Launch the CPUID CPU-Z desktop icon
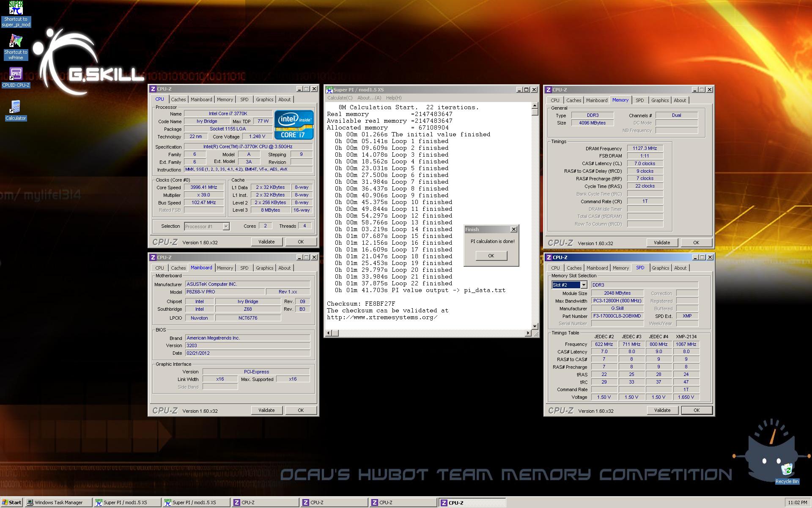Image resolution: width=812 pixels, height=508 pixels. pyautogui.click(x=16, y=77)
